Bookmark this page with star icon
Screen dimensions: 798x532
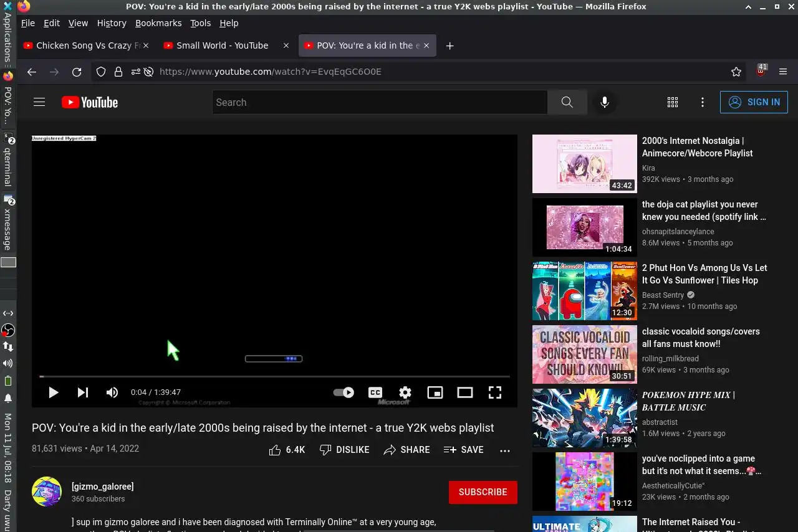point(736,72)
